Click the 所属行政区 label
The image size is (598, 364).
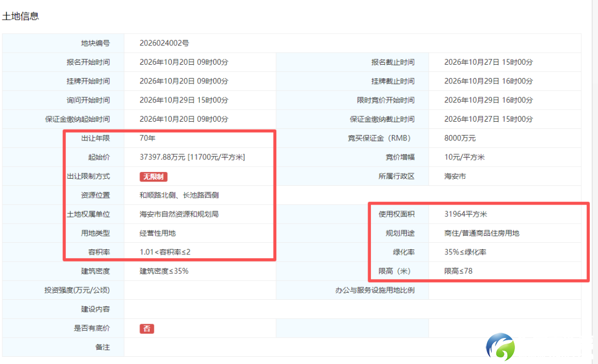396,176
